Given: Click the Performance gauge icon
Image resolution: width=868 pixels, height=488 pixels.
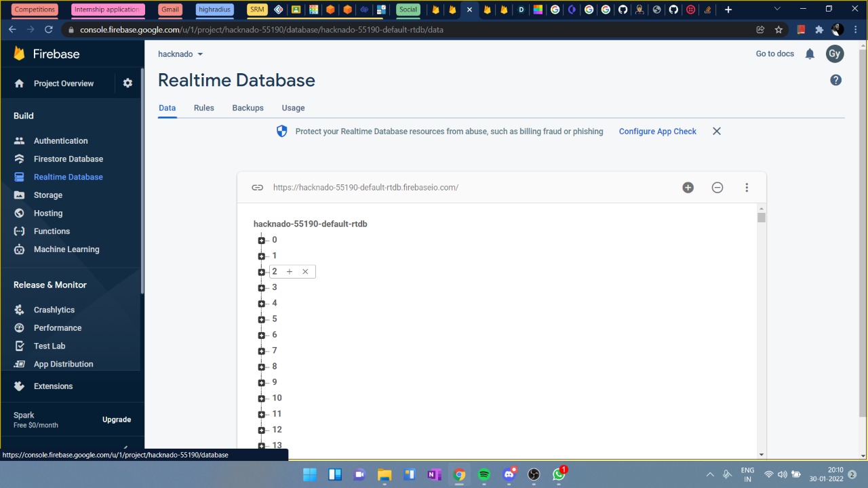Looking at the screenshot, I should pyautogui.click(x=19, y=328).
